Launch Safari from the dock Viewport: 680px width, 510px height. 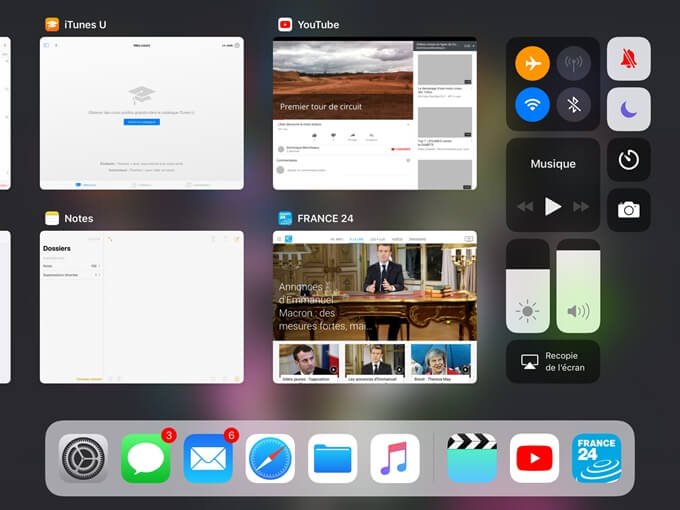point(270,458)
